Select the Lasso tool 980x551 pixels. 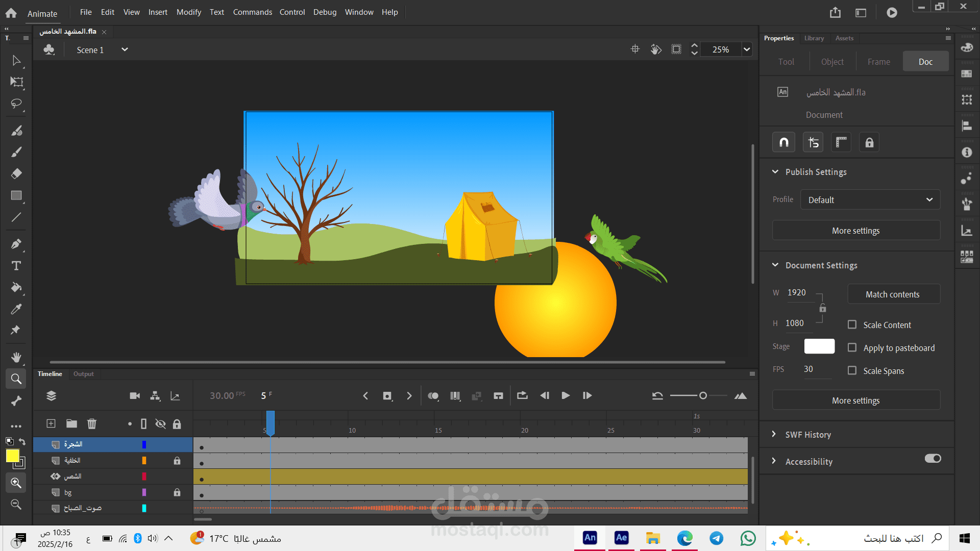(x=16, y=104)
